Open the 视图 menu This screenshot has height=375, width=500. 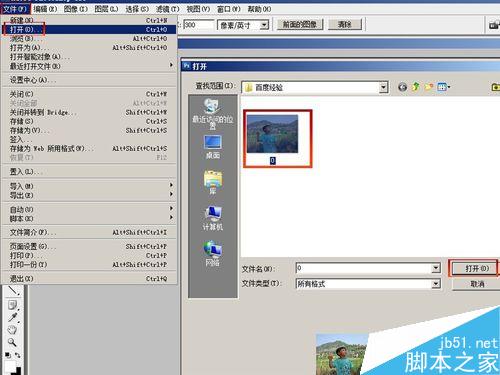tap(198, 9)
